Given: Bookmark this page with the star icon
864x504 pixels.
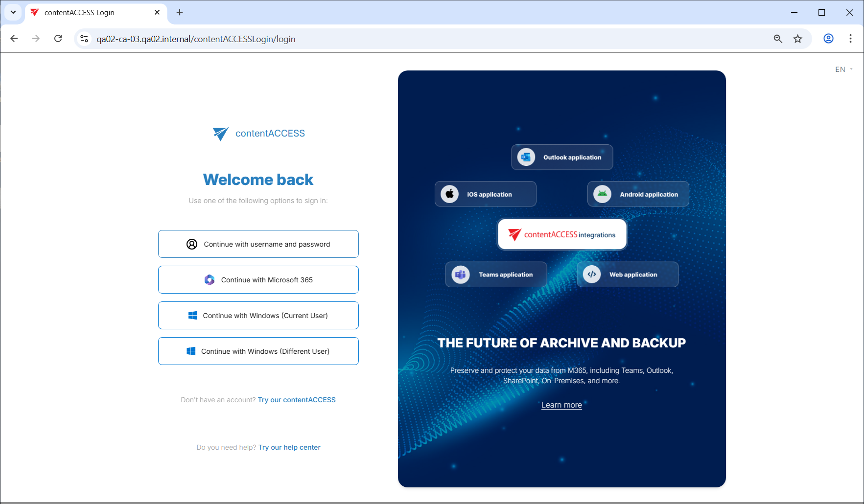Looking at the screenshot, I should click(x=798, y=39).
